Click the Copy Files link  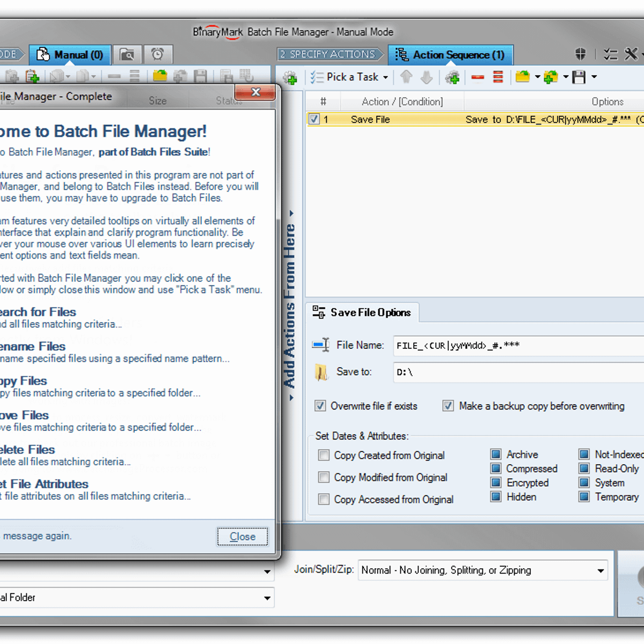(x=23, y=380)
